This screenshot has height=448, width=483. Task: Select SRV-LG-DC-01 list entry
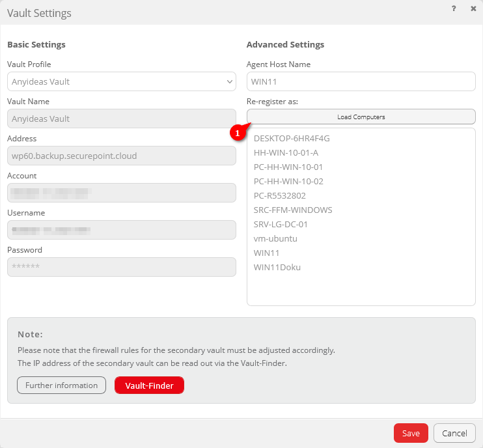(x=281, y=224)
